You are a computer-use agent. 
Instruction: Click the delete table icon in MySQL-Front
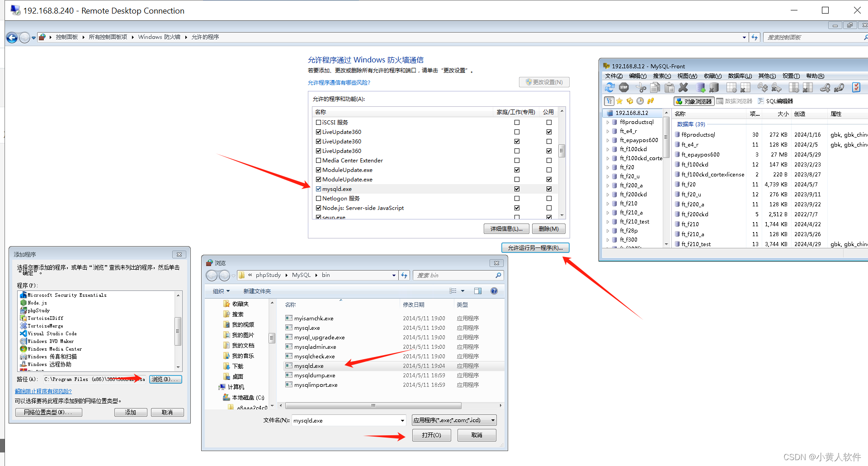(745, 87)
